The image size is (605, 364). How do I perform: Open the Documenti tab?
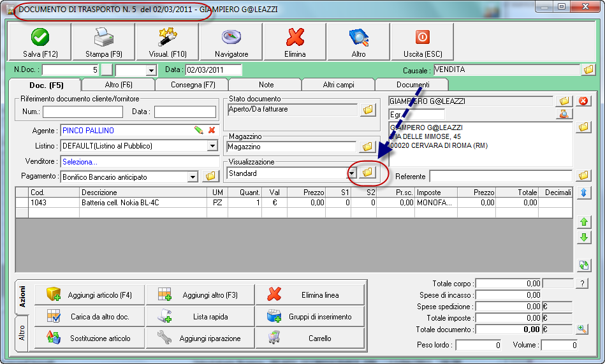pos(412,85)
